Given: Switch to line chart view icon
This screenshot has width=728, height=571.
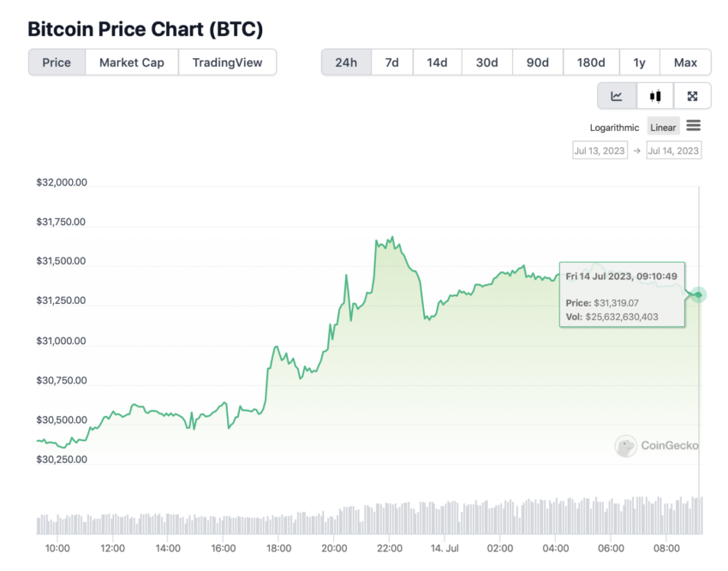Looking at the screenshot, I should click(617, 96).
